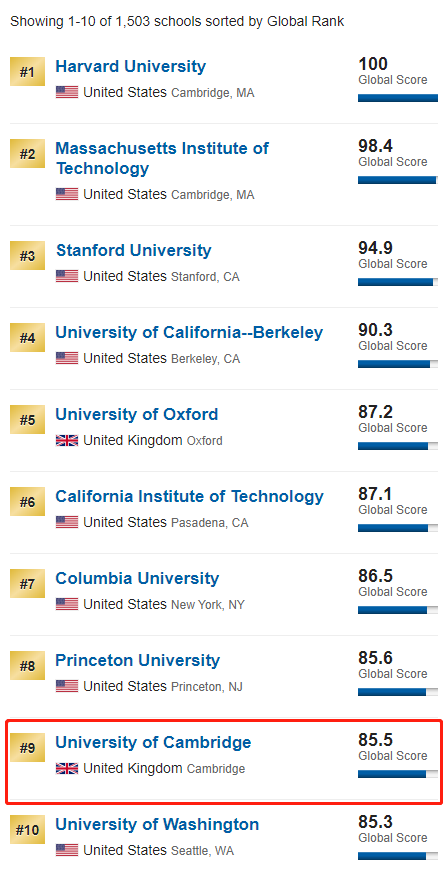Open Massachusetts Institute of Technology page
Viewport: 446px width, 875px height.
162,158
